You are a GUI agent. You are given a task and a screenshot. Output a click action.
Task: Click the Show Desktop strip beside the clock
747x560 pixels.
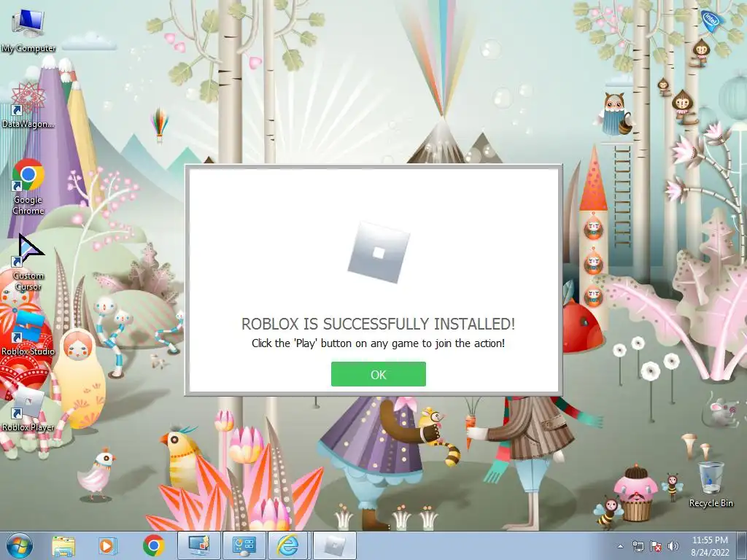[x=742, y=546]
